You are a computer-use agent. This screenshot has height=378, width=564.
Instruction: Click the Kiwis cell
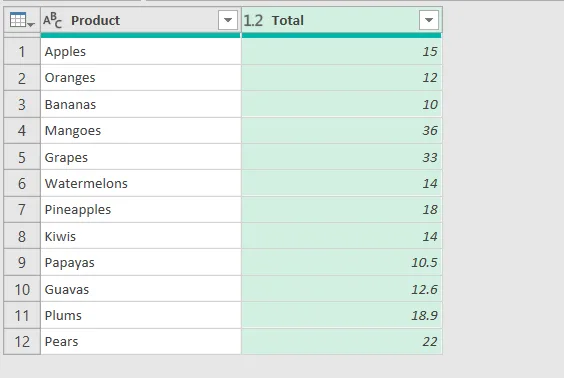click(x=141, y=236)
